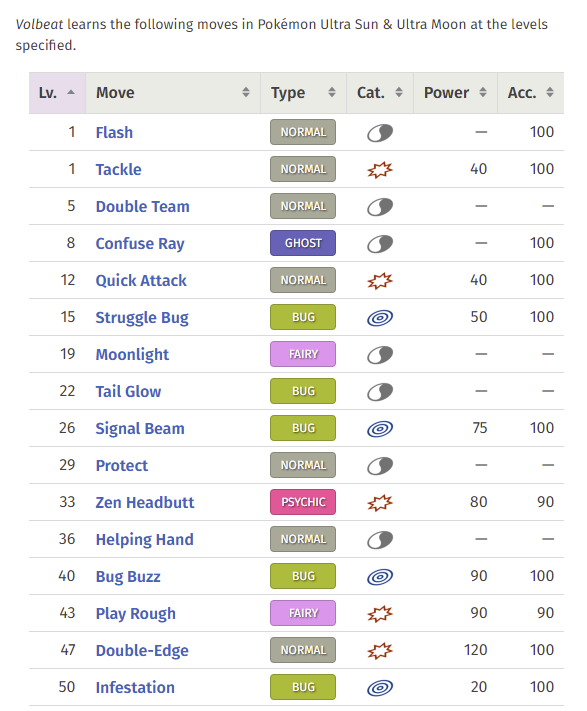Screen dimensions: 587x711
Task: Select the FAIRY badge next to Moonlight
Action: point(303,354)
